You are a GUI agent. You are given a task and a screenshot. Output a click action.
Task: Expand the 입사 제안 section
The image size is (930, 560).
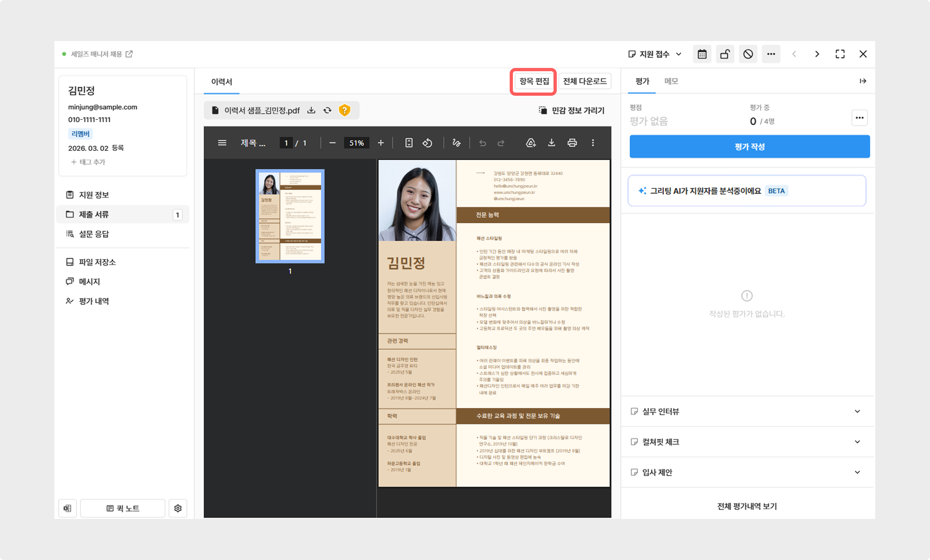[x=747, y=472]
